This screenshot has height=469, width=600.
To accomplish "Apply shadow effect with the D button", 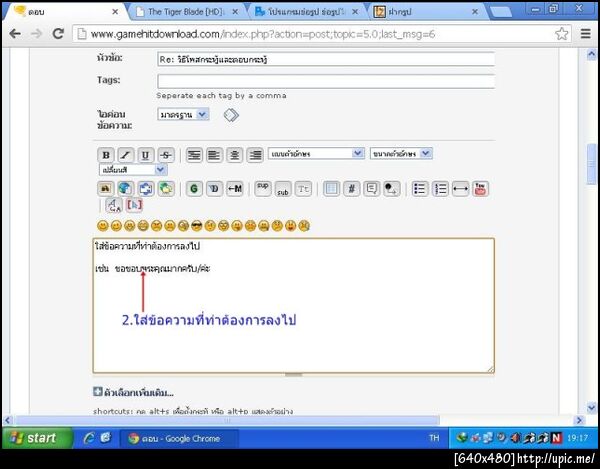I will (214, 189).
